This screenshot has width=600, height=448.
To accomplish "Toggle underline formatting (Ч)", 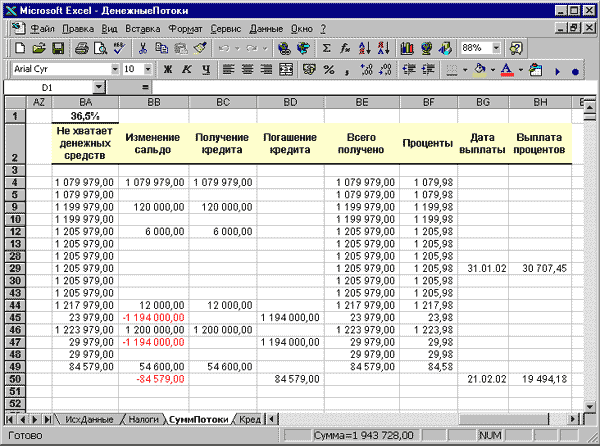I will tap(206, 70).
